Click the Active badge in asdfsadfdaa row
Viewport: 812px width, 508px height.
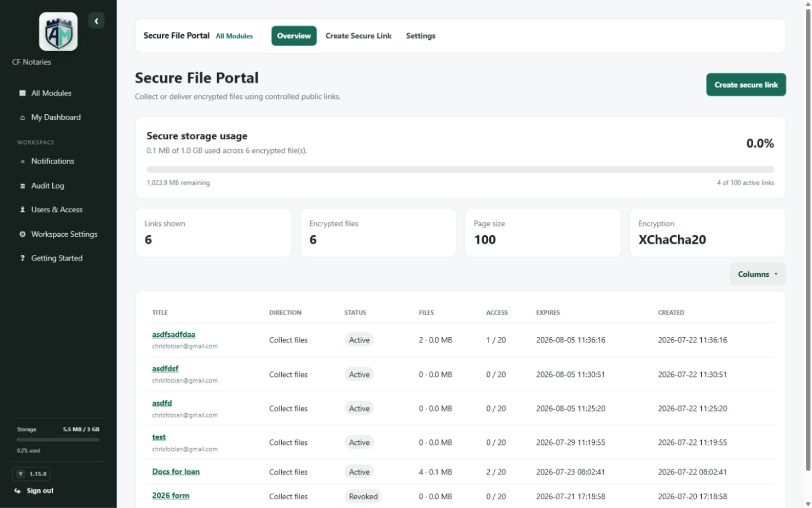click(359, 340)
